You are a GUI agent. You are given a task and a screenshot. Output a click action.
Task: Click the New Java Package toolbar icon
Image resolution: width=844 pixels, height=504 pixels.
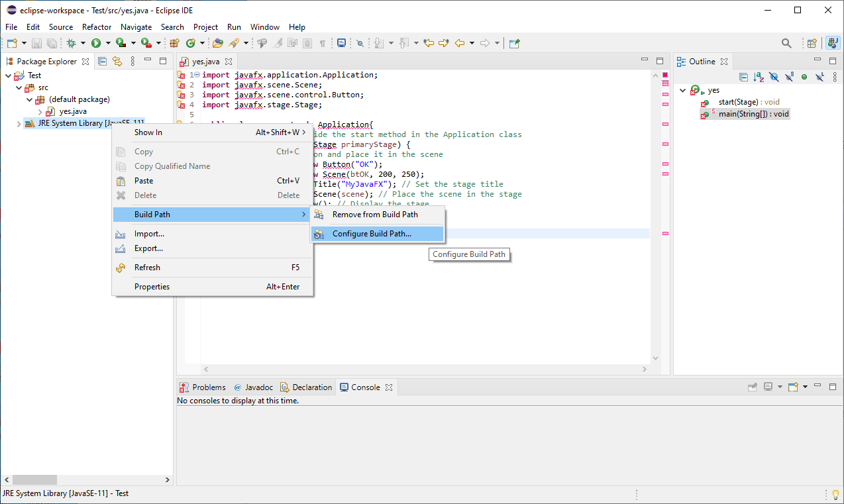pyautogui.click(x=174, y=43)
